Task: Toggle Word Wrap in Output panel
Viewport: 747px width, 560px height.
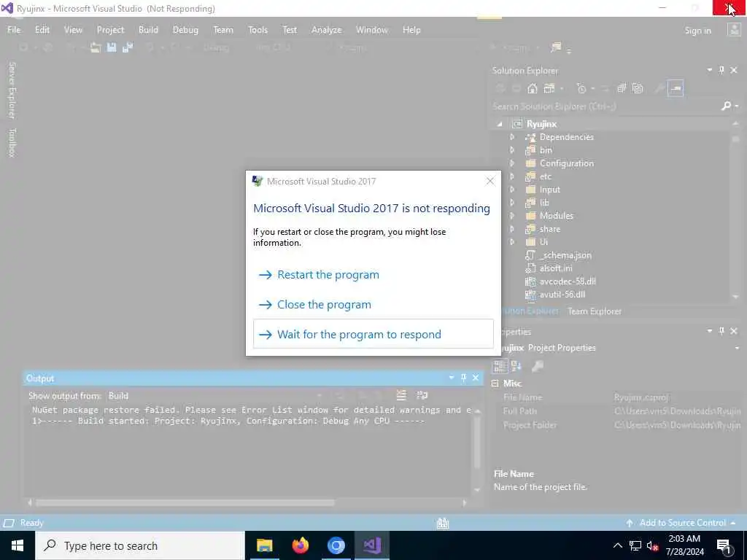Action: [x=422, y=395]
